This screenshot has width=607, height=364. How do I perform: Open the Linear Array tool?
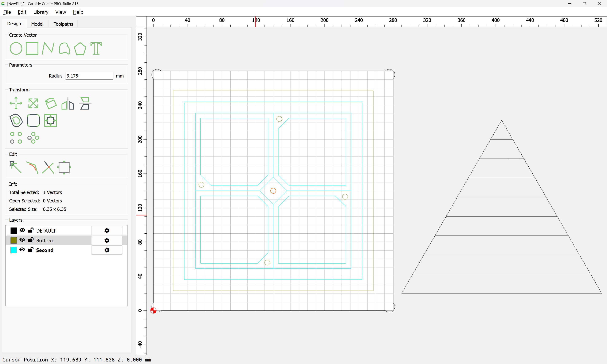pyautogui.click(x=16, y=138)
